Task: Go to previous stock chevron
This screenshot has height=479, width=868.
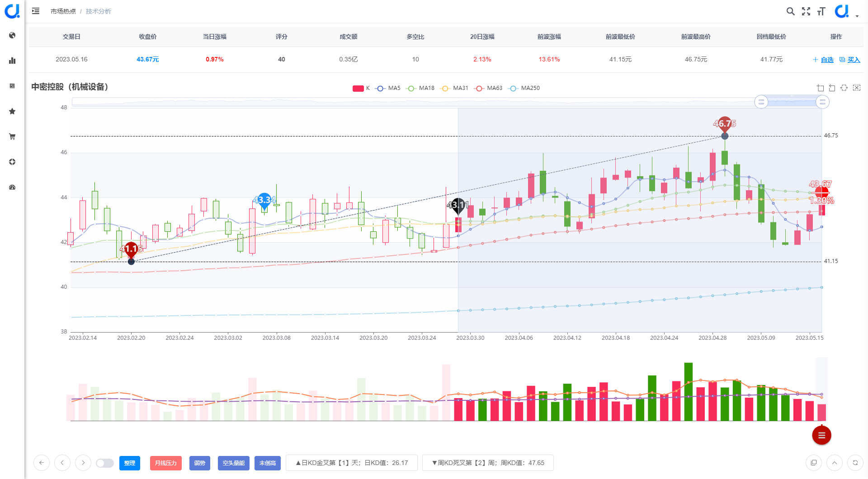Action: (62, 463)
